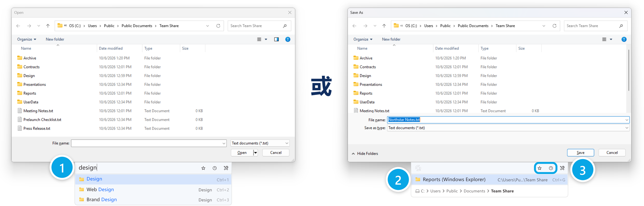Screen dimensions: 644x206
Task: Click the Public Documents breadcrumb in the Save As dialog
Action: pos(473,26)
